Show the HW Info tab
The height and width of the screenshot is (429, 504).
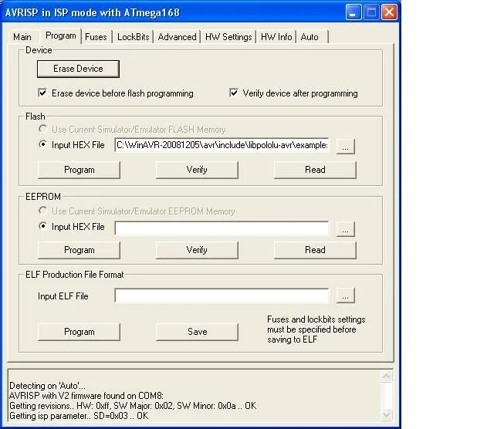[276, 37]
